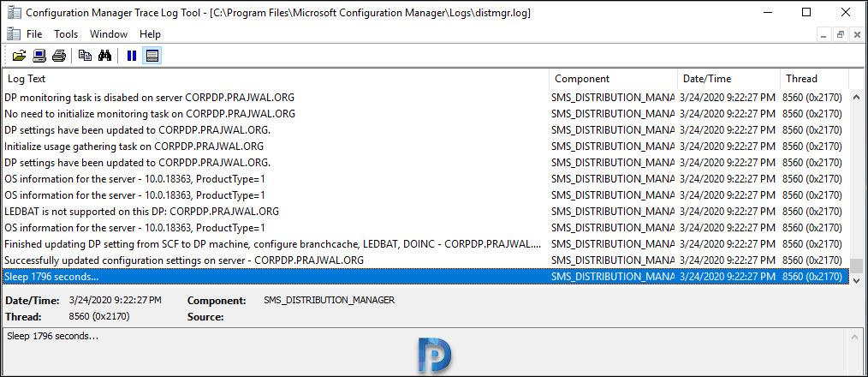Open the File menu
Screen dimensions: 868x377
(x=34, y=34)
